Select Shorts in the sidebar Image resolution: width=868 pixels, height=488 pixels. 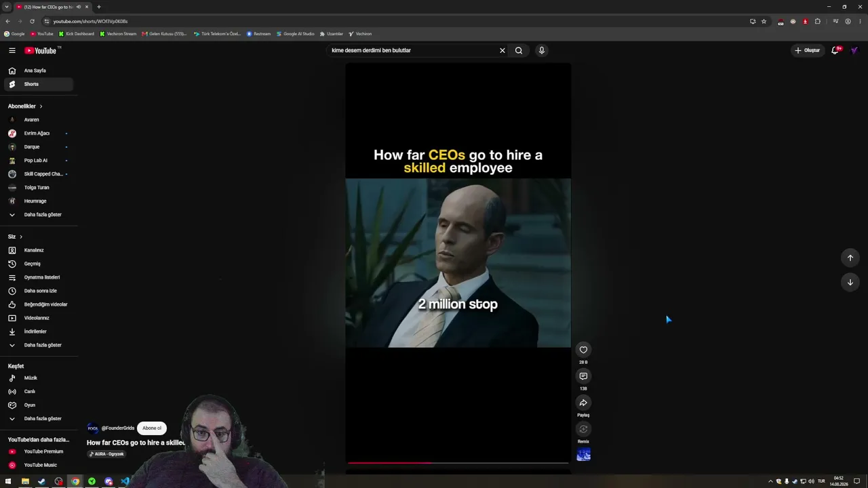coord(39,84)
